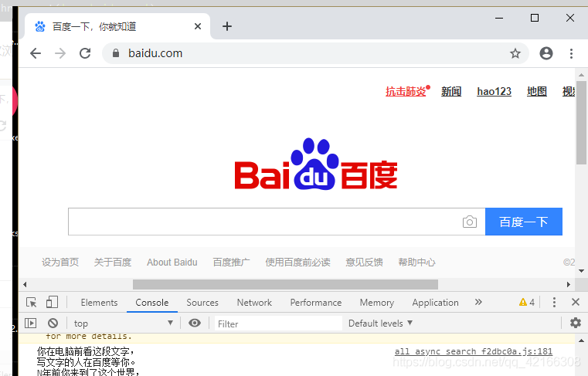Open a new tab with the plus button

pyautogui.click(x=227, y=26)
